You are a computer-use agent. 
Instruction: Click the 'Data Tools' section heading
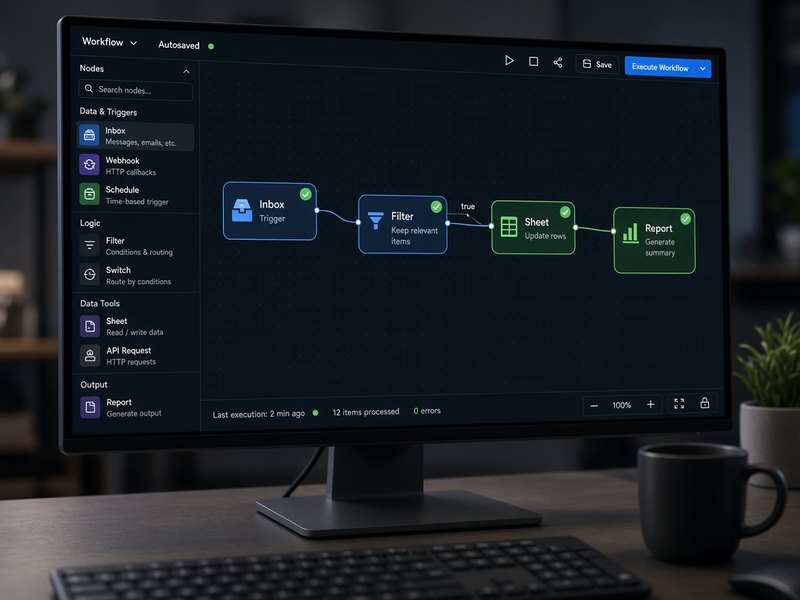[100, 304]
